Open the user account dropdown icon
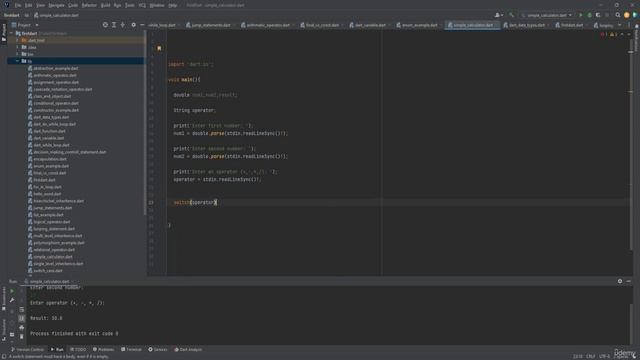Screen dimensions: 640x360 (499, 15)
